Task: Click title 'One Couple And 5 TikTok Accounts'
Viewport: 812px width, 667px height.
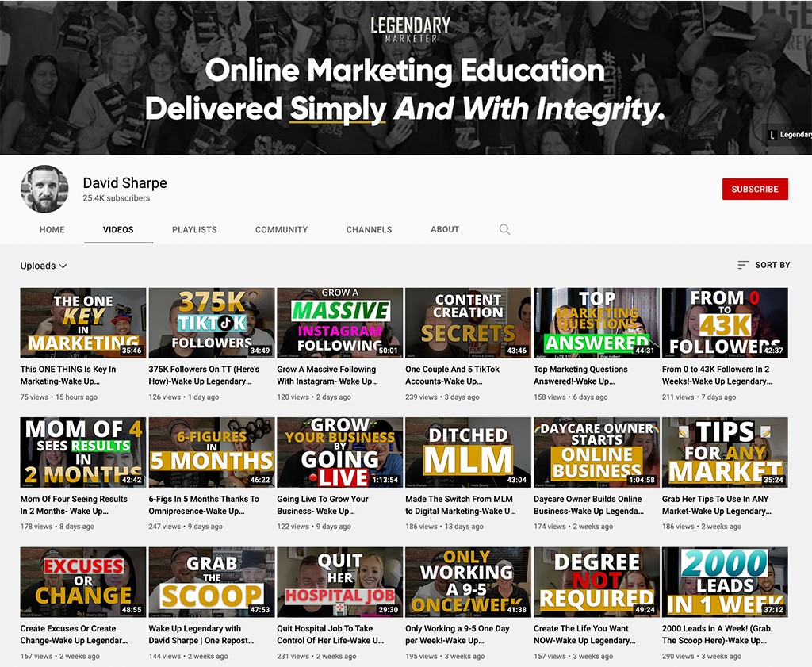Action: [x=453, y=375]
